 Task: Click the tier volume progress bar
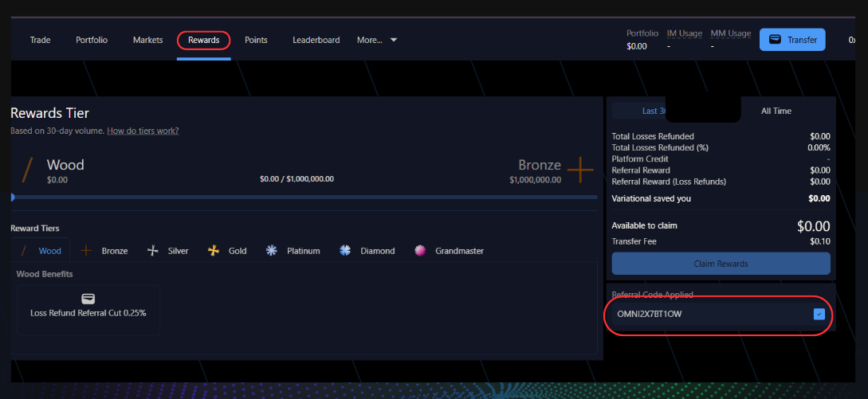pos(304,197)
